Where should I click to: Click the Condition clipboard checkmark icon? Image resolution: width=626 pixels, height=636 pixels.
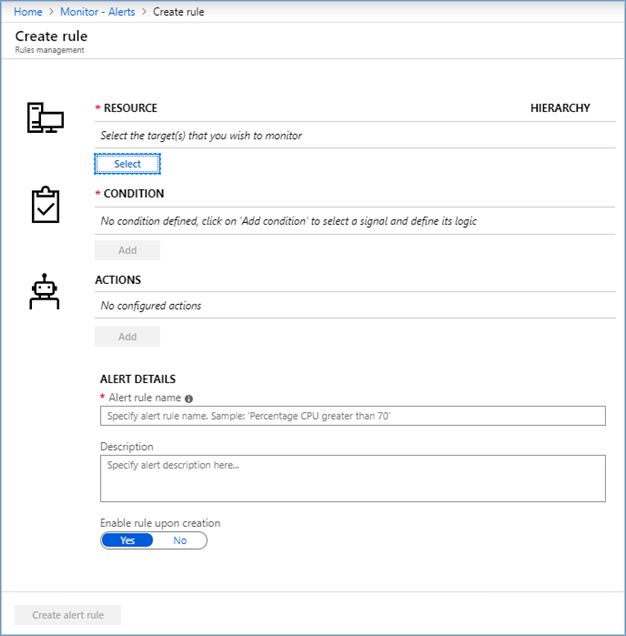point(45,205)
